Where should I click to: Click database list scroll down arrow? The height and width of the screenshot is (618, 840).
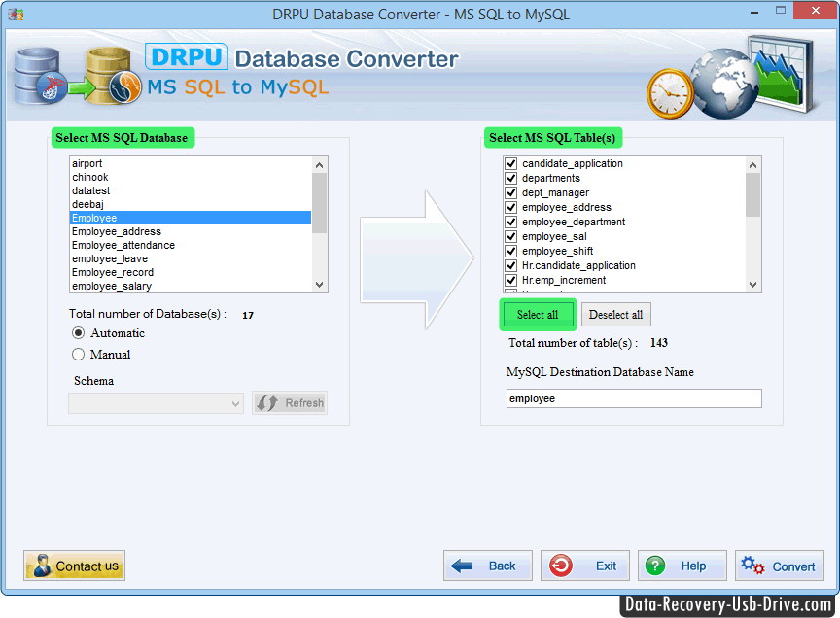click(x=319, y=285)
